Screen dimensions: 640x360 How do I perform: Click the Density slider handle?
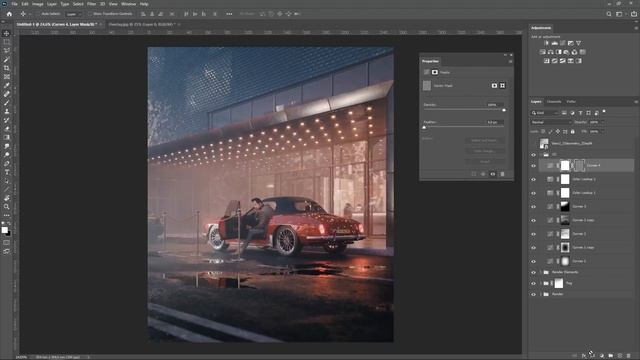coord(504,110)
